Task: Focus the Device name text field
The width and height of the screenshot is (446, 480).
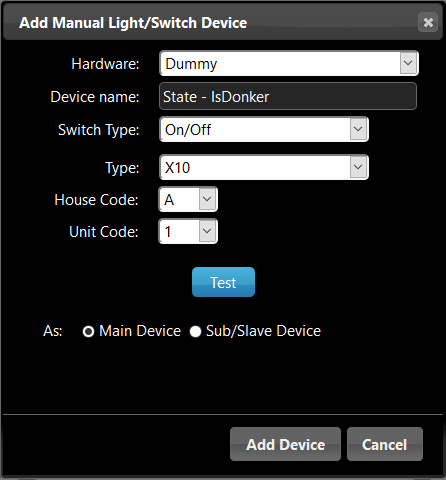Action: (288, 96)
